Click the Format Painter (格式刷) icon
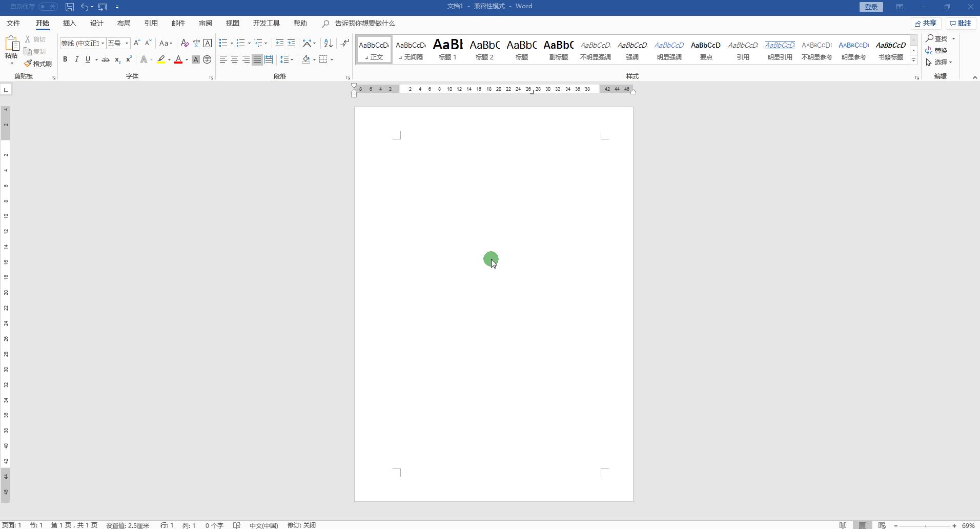This screenshot has width=980, height=529. pos(37,64)
